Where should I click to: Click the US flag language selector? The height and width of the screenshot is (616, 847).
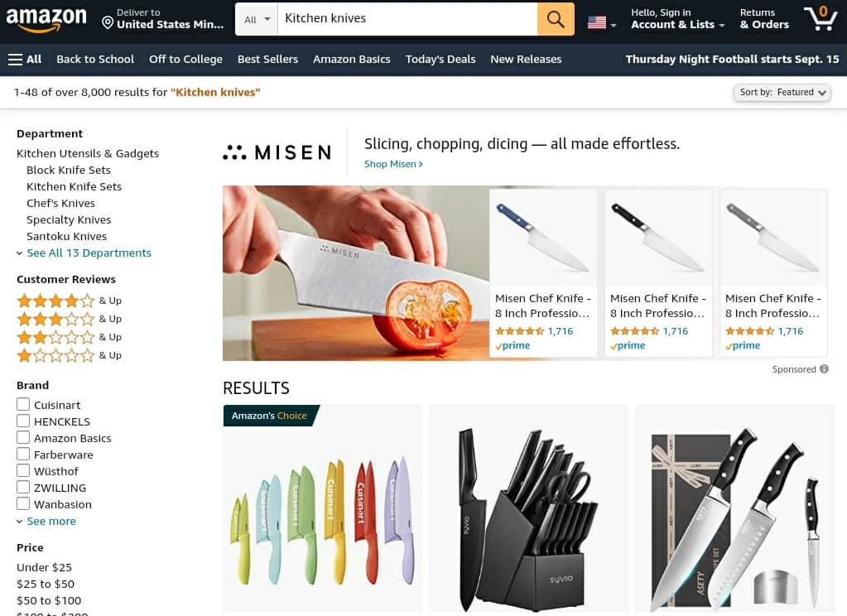602,22
